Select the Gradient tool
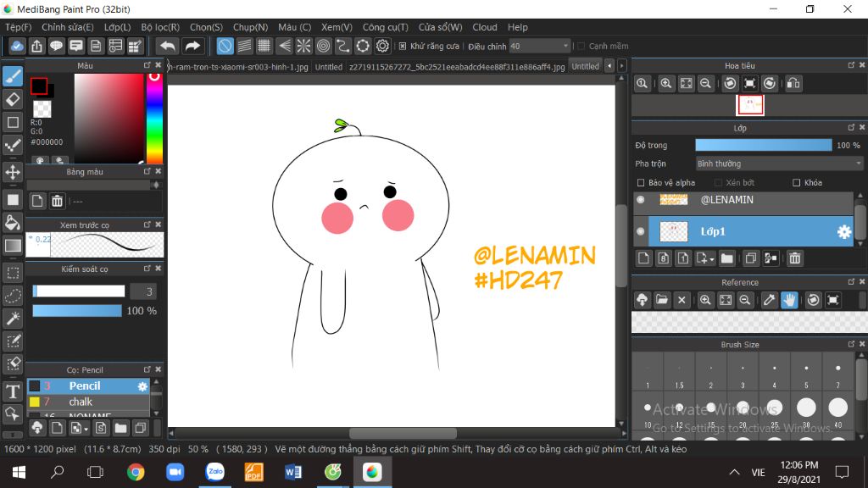868x488 pixels. point(13,246)
